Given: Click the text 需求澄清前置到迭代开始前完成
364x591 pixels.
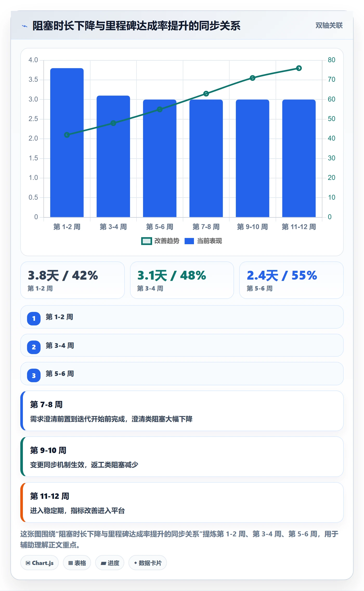Looking at the screenshot, I should 77,419.
